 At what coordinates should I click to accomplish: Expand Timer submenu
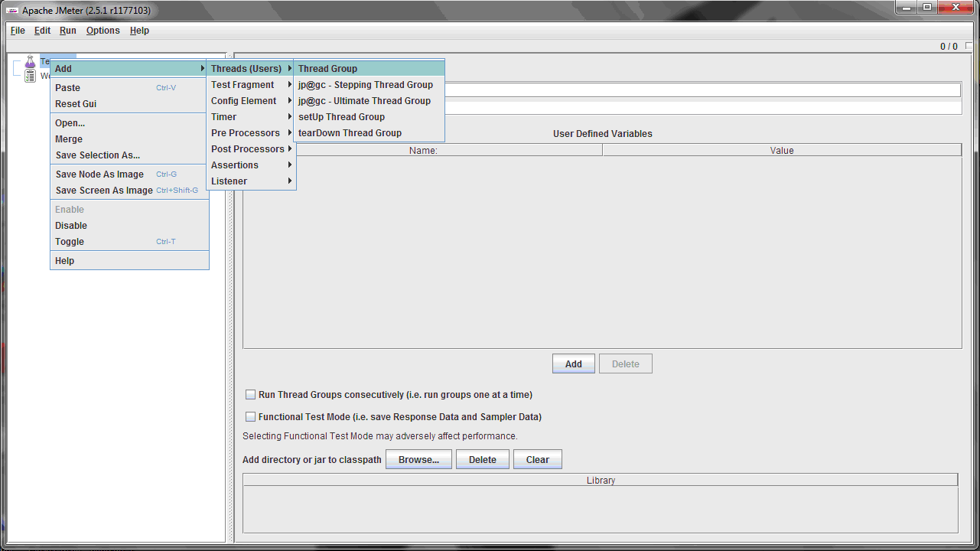click(x=251, y=117)
